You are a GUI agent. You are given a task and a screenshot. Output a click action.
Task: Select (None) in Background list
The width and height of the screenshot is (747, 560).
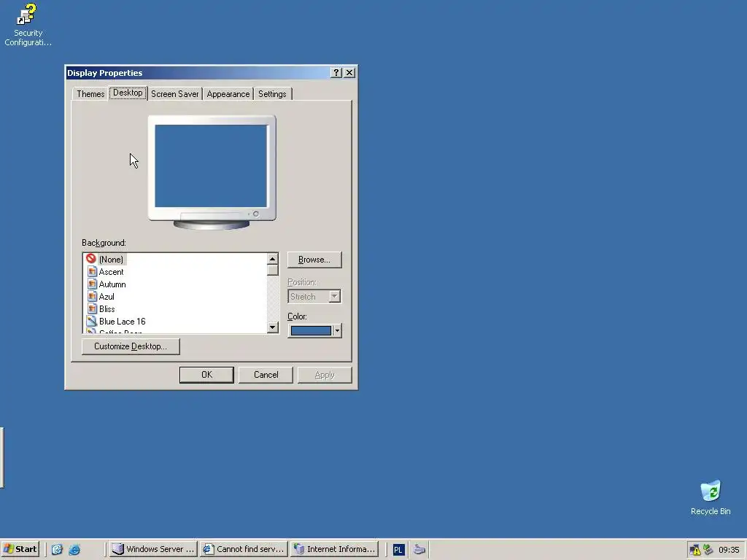[111, 260]
